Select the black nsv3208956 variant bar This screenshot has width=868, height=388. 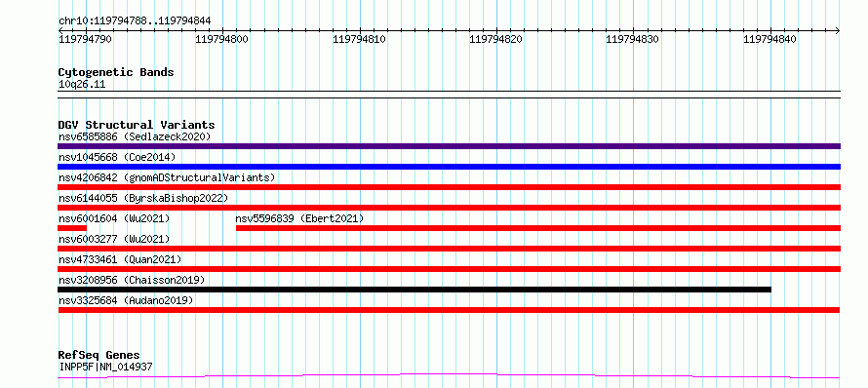(414, 290)
